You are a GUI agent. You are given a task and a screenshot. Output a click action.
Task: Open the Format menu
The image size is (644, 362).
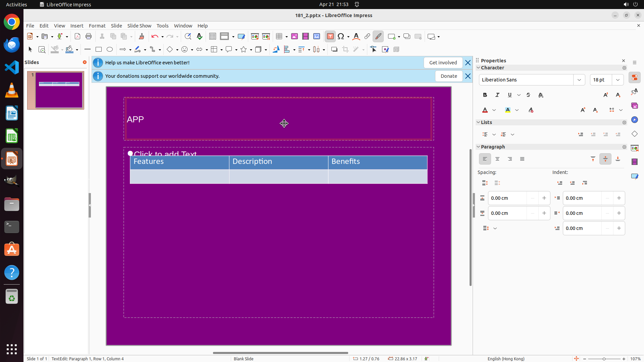click(x=97, y=26)
